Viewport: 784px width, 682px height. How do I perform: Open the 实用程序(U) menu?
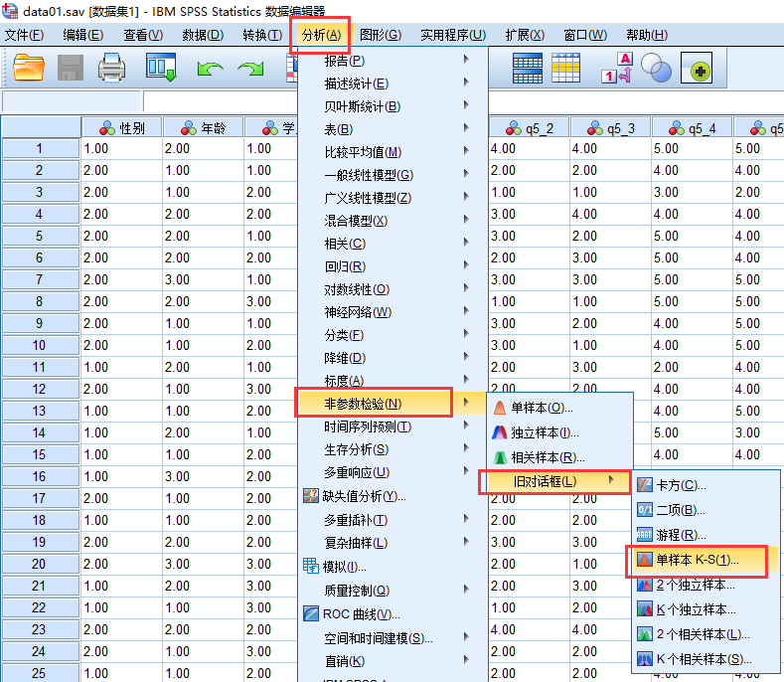pos(453,35)
